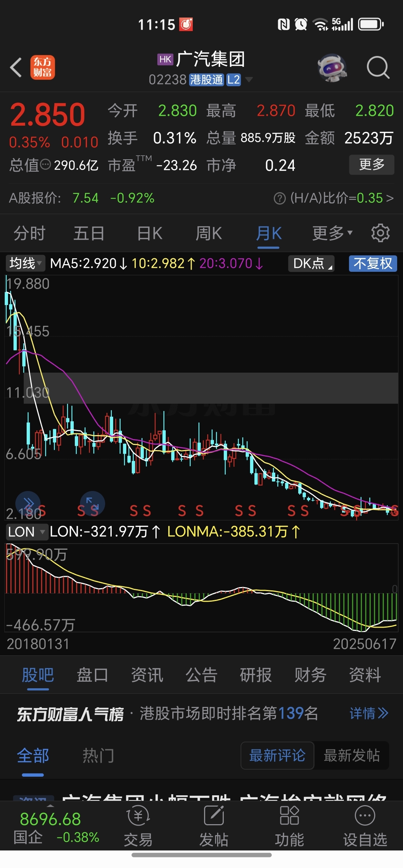This screenshot has height=868, width=403.
Task: Tap the fullscreen expand chart icon
Action: [92, 503]
